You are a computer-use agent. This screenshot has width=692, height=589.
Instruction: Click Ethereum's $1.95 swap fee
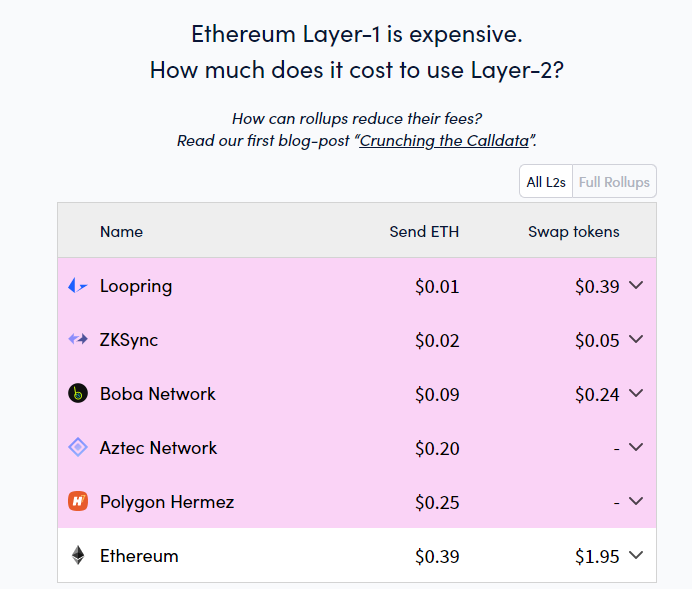click(597, 556)
